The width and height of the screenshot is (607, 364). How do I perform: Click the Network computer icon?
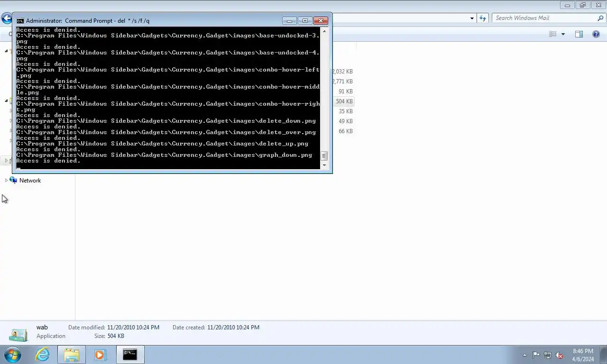(13, 181)
